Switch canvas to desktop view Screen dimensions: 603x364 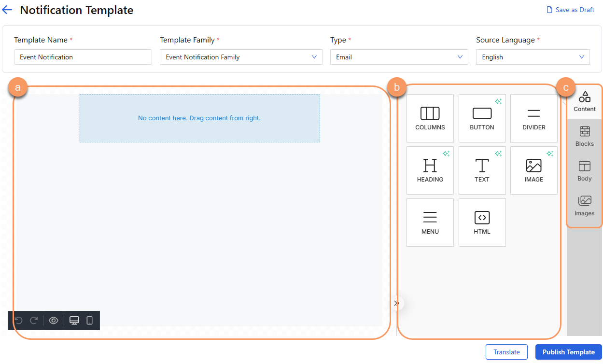click(x=74, y=320)
